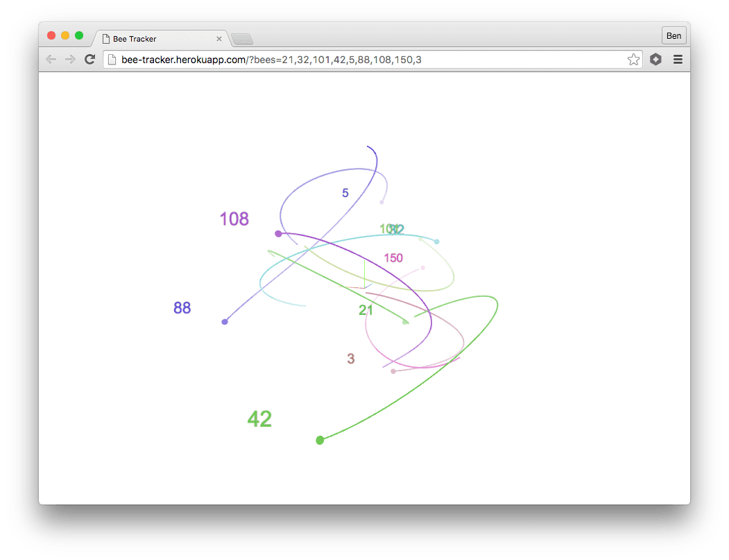The height and width of the screenshot is (560, 729).
Task: Click bee 88's blue marker dot
Action: pyautogui.click(x=225, y=321)
